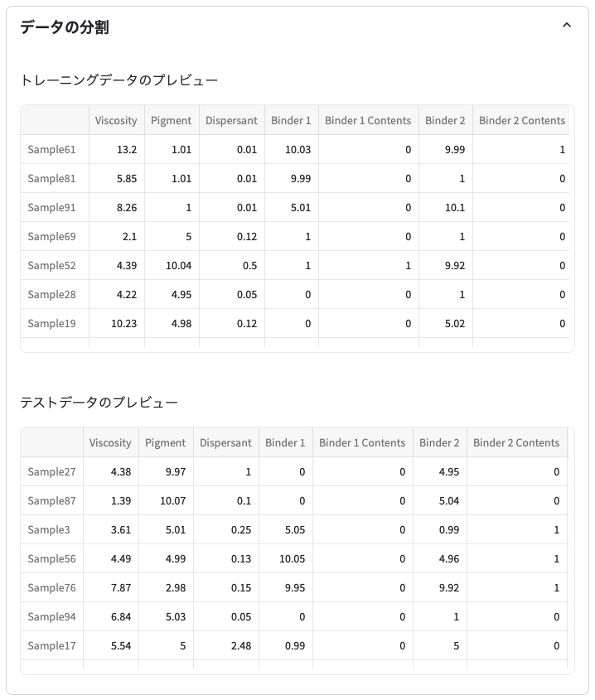Click the Sample94 row label
Image resolution: width=595 pixels, height=700 pixels.
(51, 617)
